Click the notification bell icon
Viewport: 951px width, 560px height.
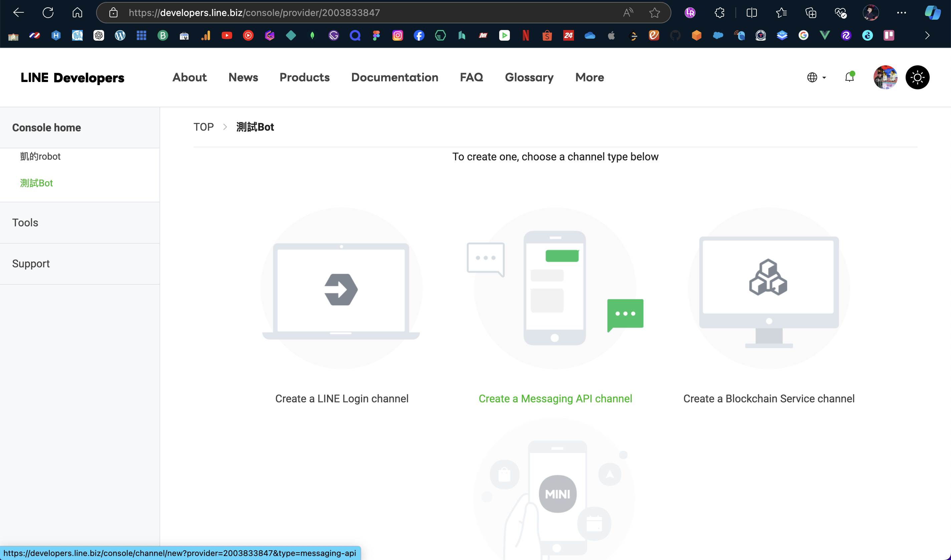849,77
